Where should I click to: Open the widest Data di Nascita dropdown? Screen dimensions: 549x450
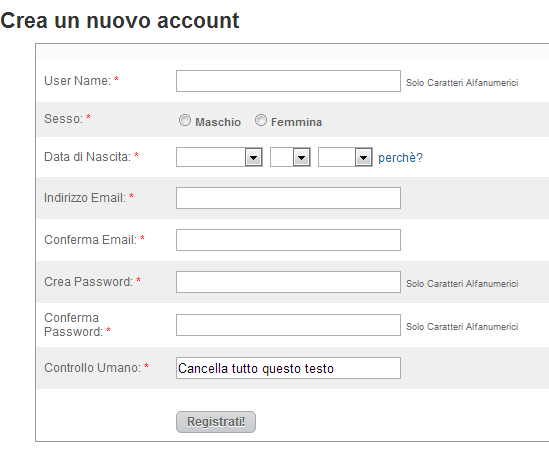click(x=219, y=157)
